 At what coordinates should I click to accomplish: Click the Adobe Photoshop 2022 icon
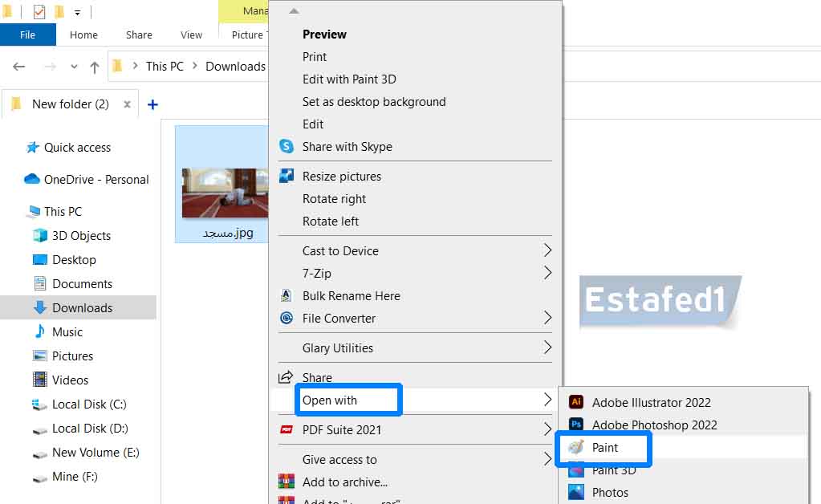coord(575,425)
